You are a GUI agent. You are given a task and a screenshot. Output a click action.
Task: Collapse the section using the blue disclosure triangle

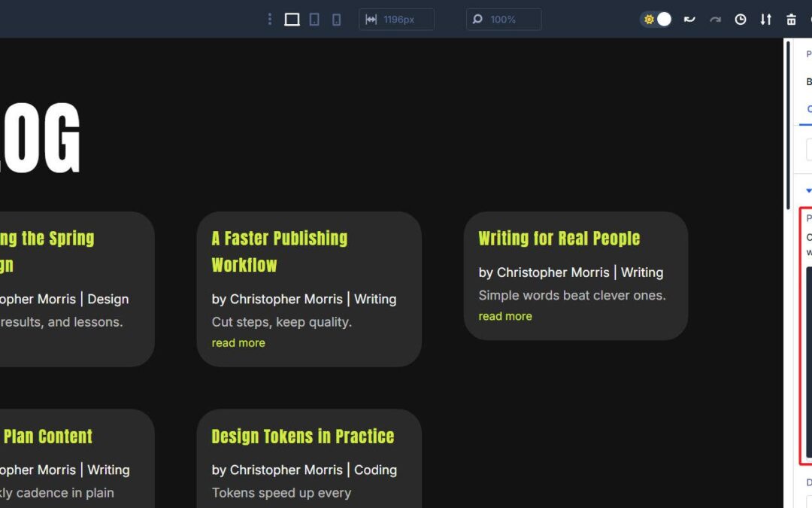808,191
